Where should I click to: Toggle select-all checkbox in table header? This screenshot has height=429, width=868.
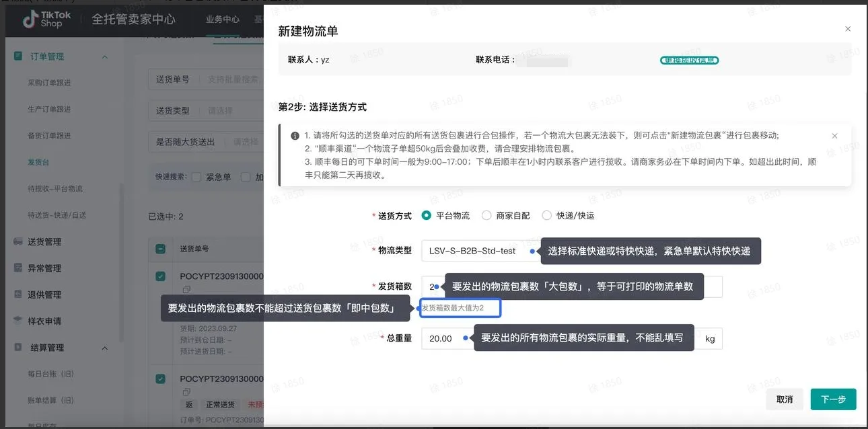point(160,249)
